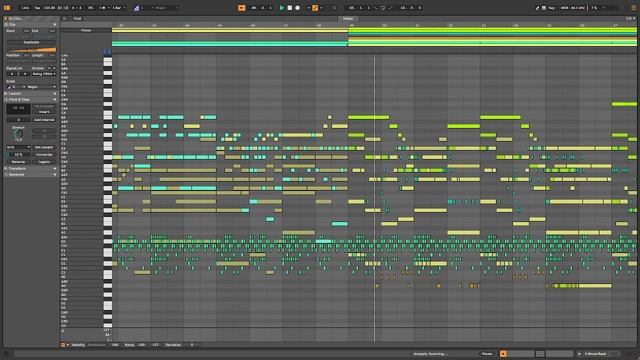Toggle the punch-in switch left of the loop switch
This screenshot has width=640, height=360.
pyautogui.click(x=376, y=8)
